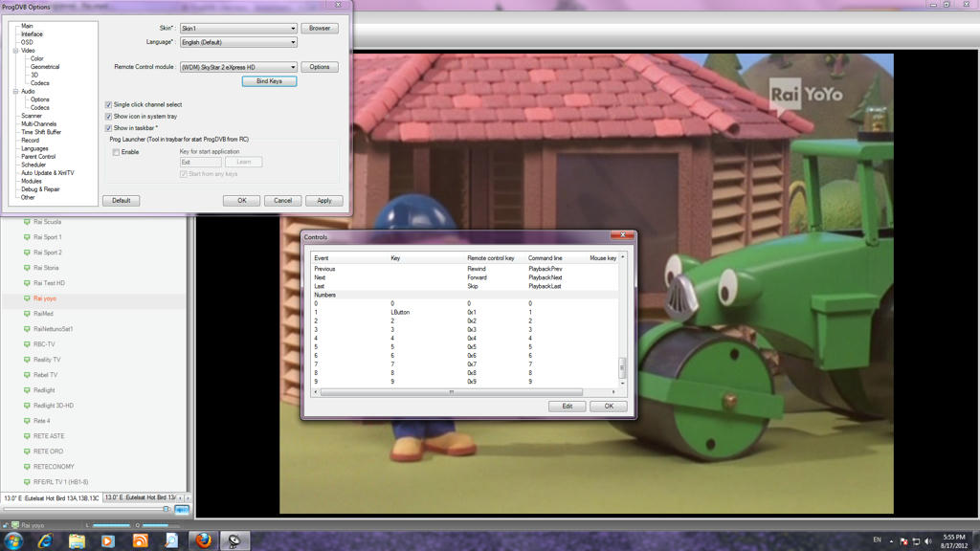Screen dimensions: 980x551
Task: Click the Rai Storia channel icon
Action: pos(27,268)
